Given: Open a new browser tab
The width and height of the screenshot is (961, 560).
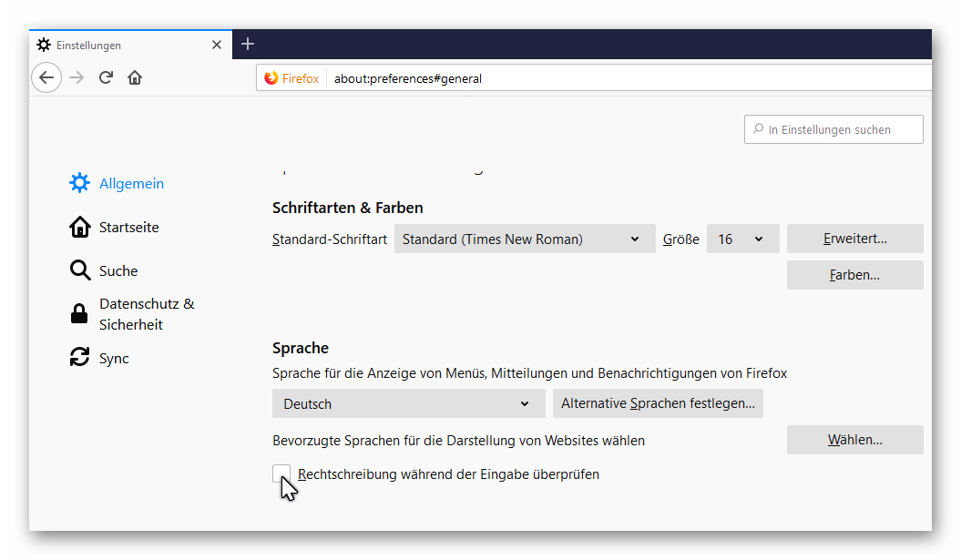Looking at the screenshot, I should pyautogui.click(x=248, y=44).
